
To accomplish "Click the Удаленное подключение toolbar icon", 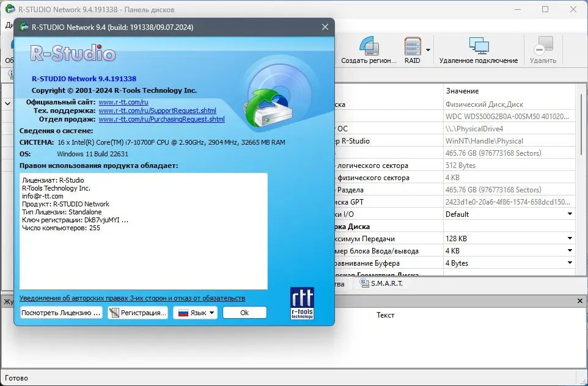I will click(x=479, y=50).
